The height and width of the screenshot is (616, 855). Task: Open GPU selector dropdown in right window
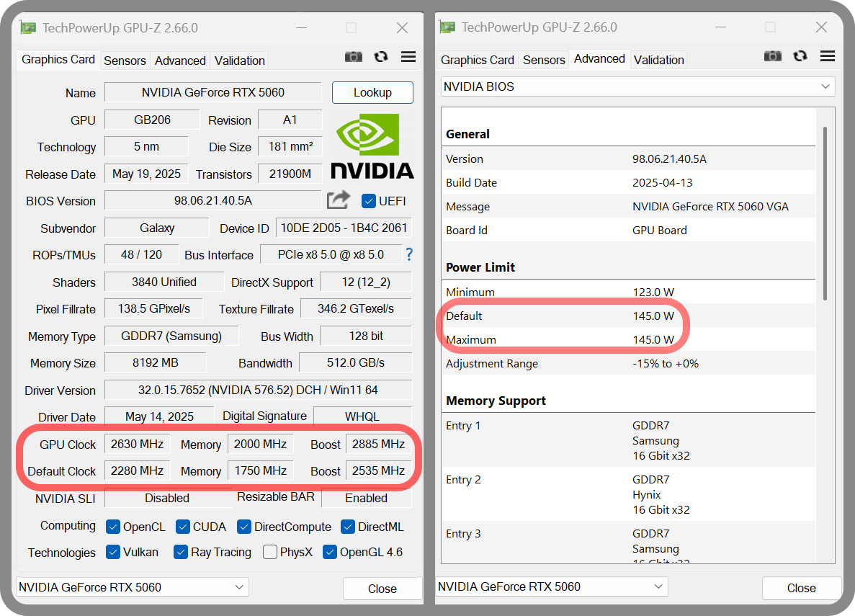[x=551, y=586]
